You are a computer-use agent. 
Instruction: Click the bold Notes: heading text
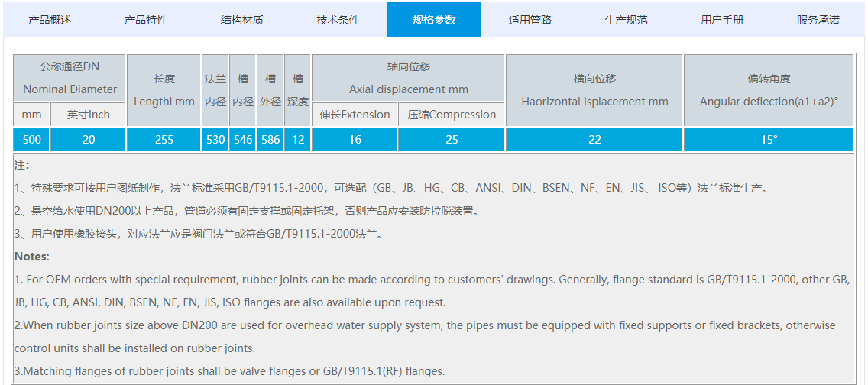(x=32, y=257)
